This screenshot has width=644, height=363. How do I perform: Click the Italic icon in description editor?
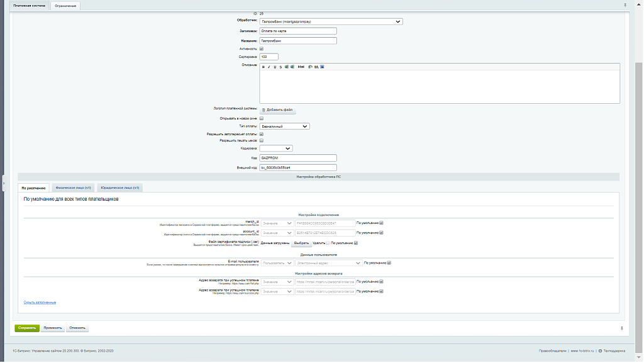269,67
